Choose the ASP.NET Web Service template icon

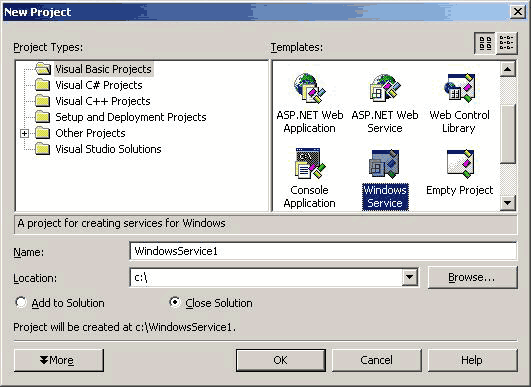(x=385, y=88)
